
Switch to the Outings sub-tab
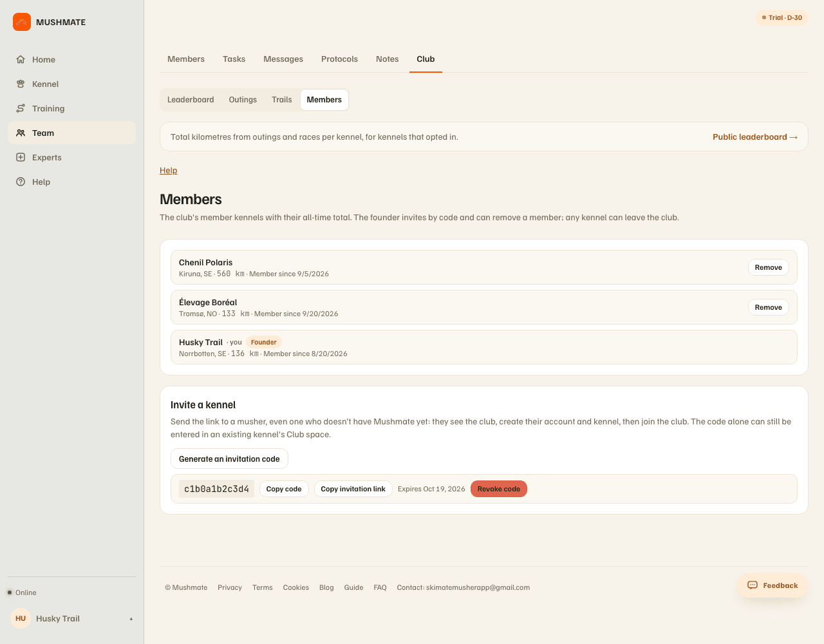coord(243,100)
